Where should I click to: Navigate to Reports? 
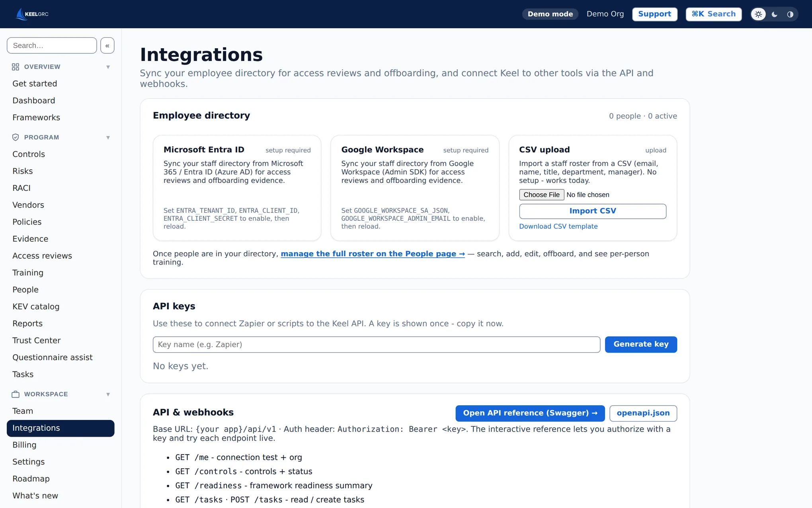click(x=61, y=324)
